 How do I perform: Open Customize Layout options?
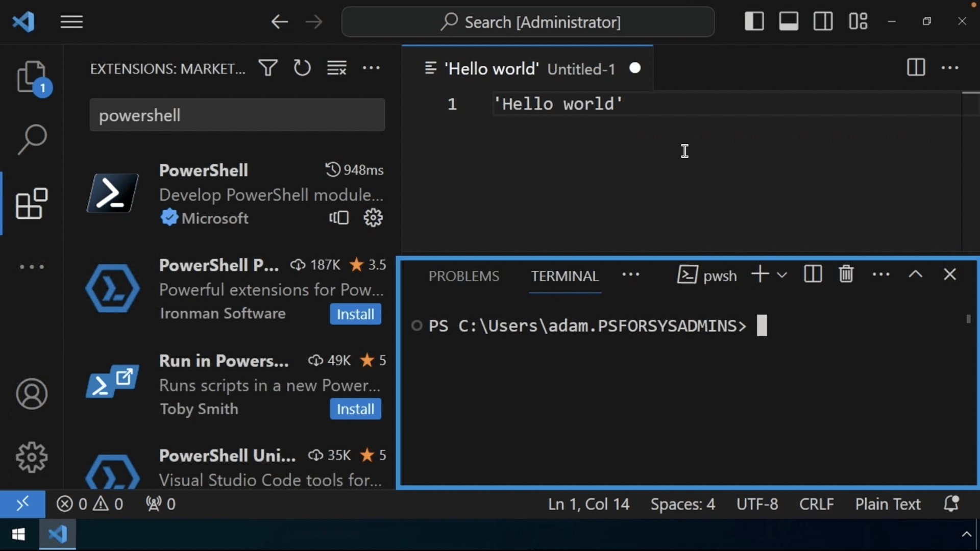[x=858, y=21]
